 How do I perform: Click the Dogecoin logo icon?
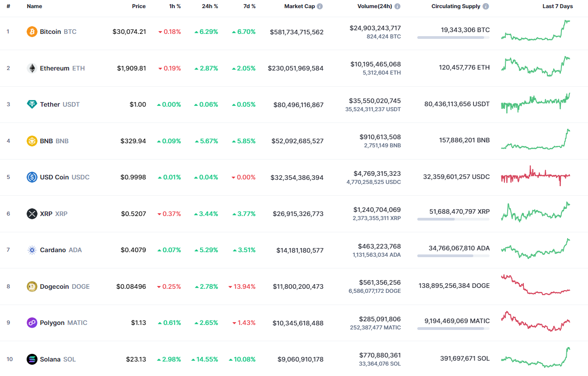[x=31, y=286]
